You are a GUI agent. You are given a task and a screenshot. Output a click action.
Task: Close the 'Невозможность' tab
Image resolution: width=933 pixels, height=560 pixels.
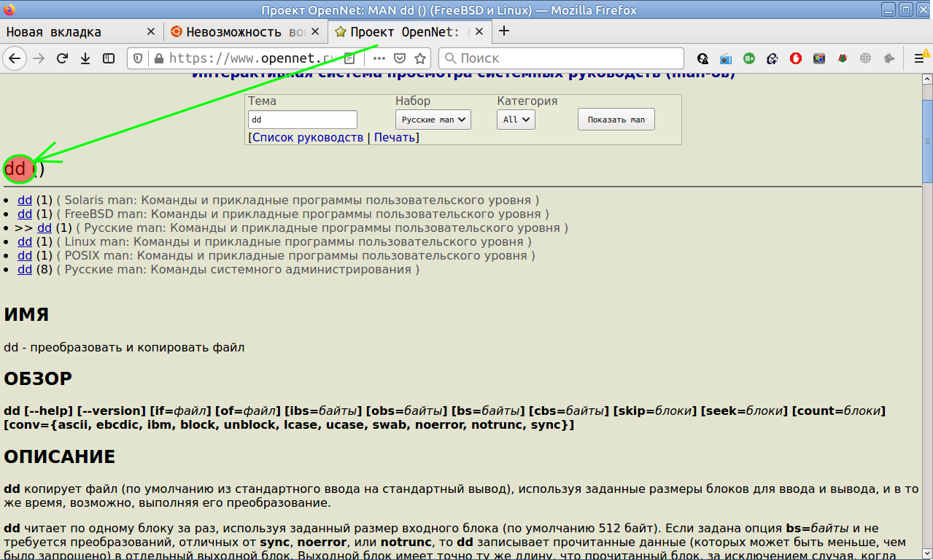pos(315,32)
